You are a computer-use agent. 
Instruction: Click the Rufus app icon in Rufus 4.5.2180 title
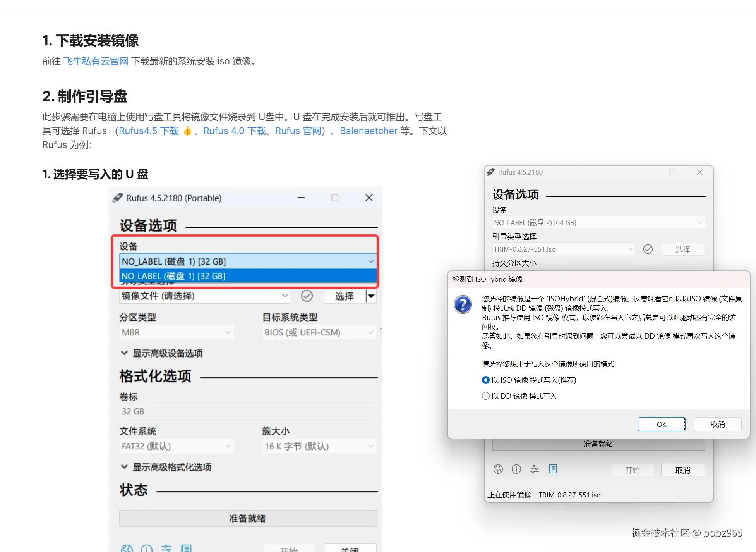click(491, 172)
